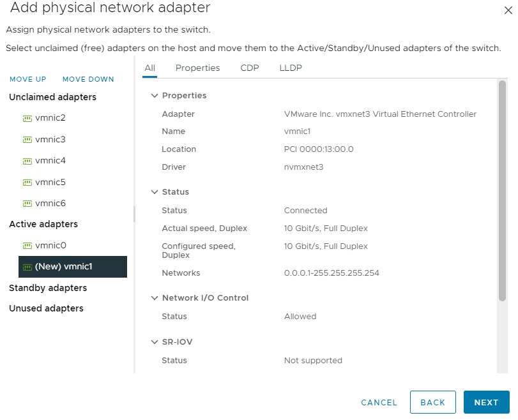Image resolution: width=518 pixels, height=420 pixels.
Task: Collapse the Properties section chevron
Action: (x=154, y=96)
